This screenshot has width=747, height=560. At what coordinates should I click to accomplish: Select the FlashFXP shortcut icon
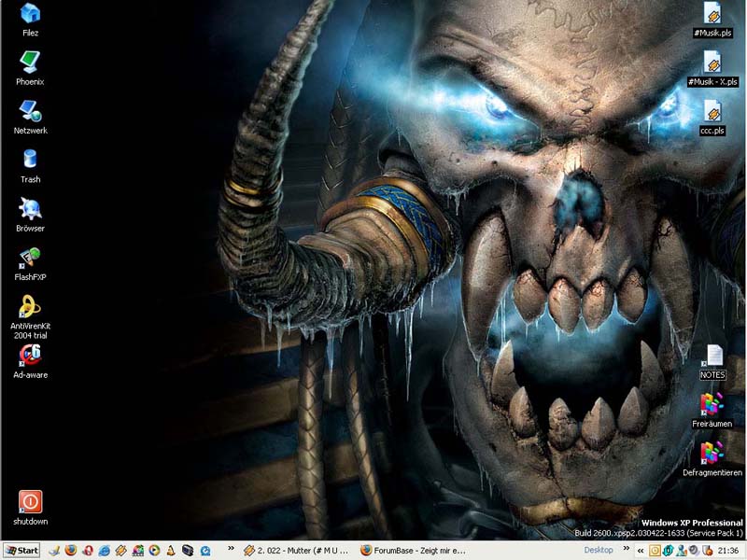tap(30, 264)
